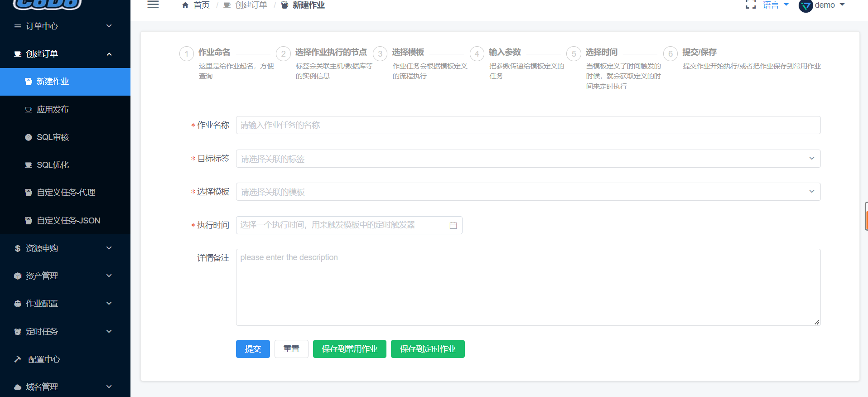
Task: Click the 应用发布 icon in sidebar
Action: (x=29, y=110)
